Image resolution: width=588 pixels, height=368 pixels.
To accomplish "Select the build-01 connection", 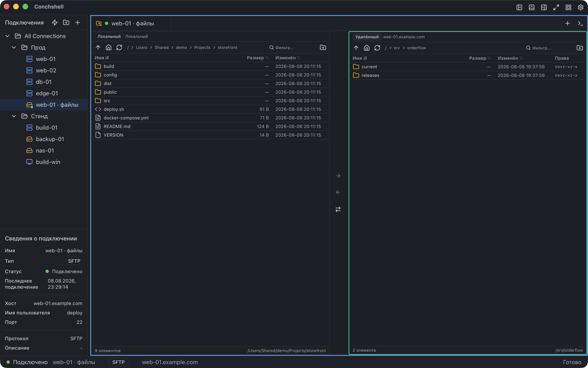I will point(44,128).
